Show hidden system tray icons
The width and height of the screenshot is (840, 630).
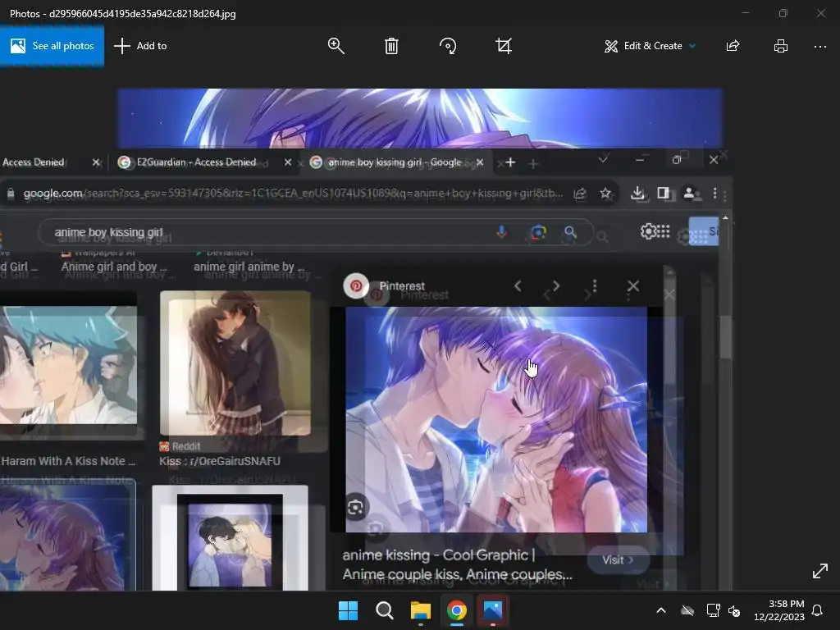661,610
